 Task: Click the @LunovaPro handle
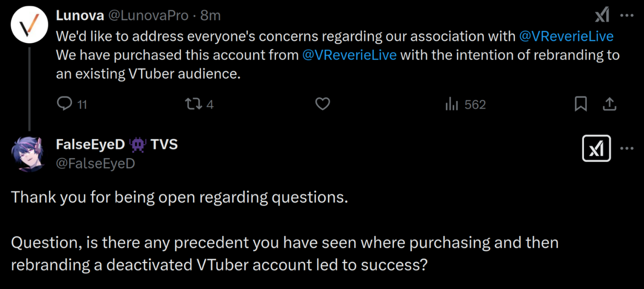[x=148, y=16]
